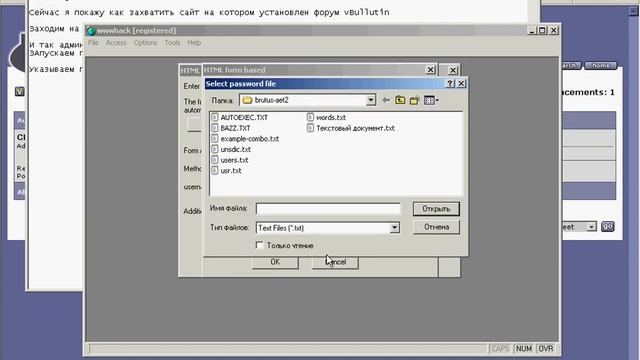The height and width of the screenshot is (360, 640).
Task: Open the Options menu in wwwhack
Action: [145, 42]
